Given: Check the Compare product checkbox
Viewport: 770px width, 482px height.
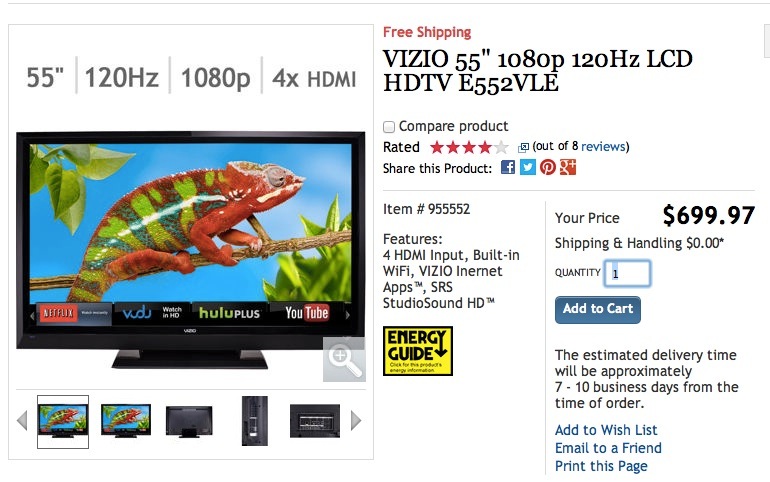Looking at the screenshot, I should (389, 127).
